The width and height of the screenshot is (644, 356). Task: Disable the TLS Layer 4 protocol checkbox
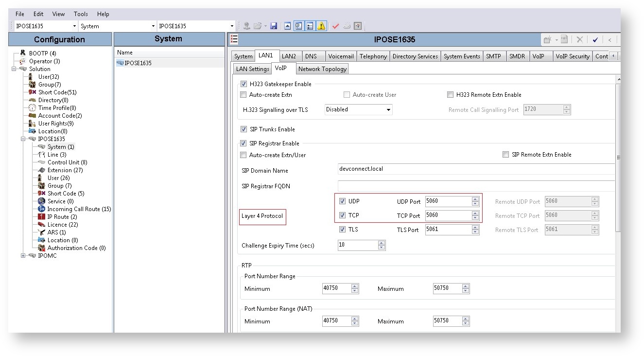tap(343, 230)
